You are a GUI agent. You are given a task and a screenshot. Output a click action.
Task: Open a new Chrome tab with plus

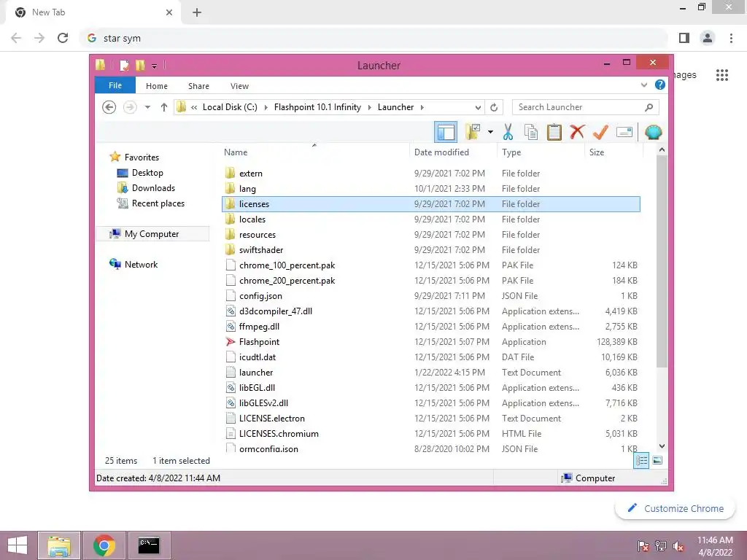tap(197, 13)
